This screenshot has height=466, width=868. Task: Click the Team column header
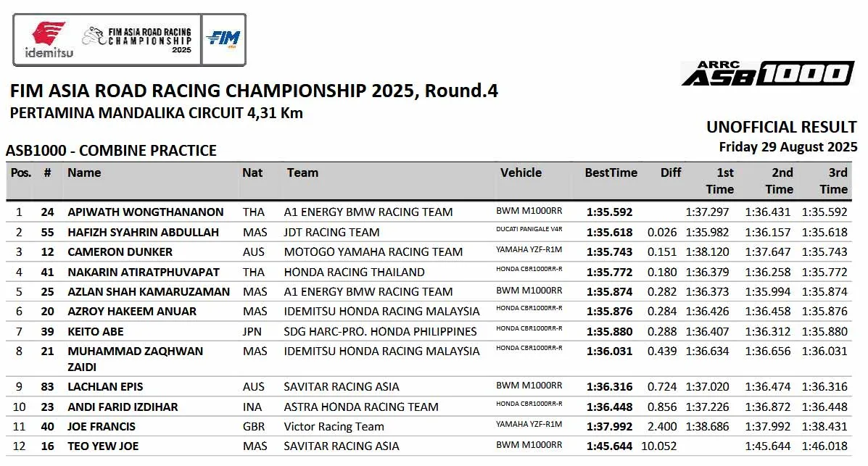click(x=302, y=173)
